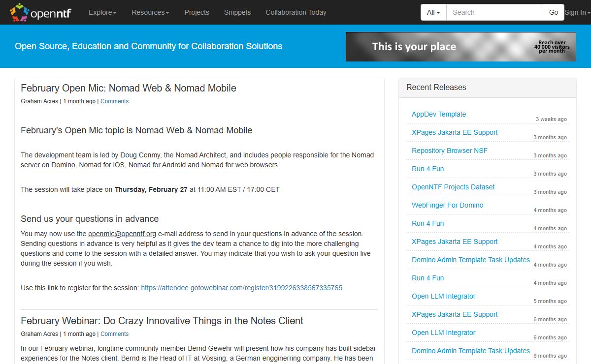
Task: Open WebFinger For Domino release
Action: pos(448,205)
